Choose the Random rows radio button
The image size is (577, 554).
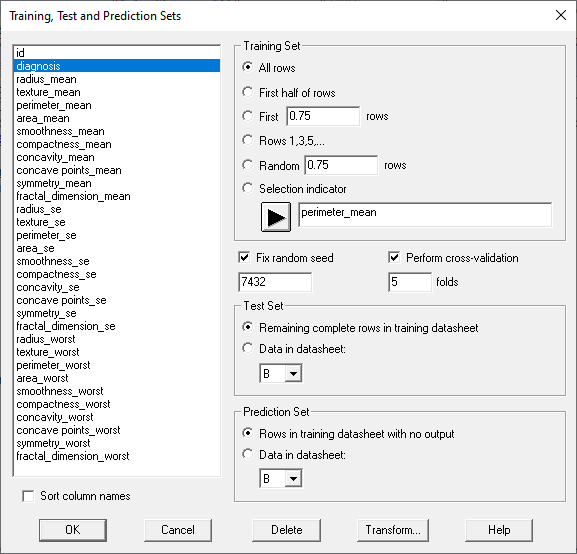(248, 165)
